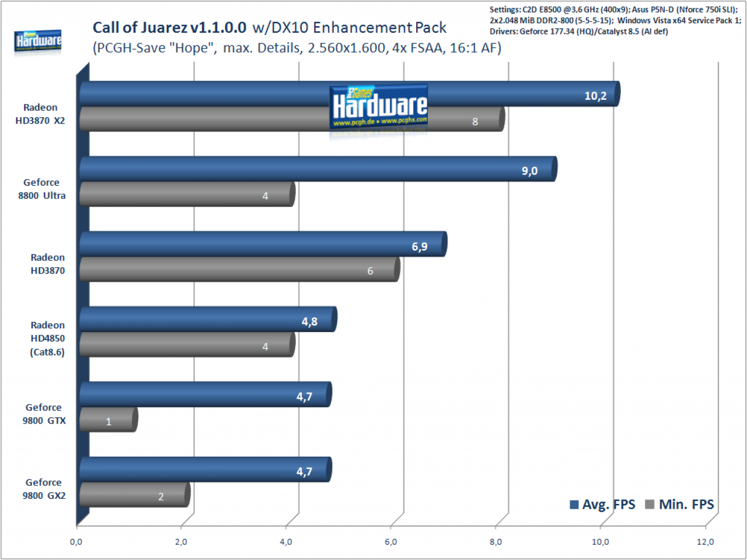Select the "4,0" x-axis tick label
Viewport: 747px width, 560px height.
tap(286, 542)
